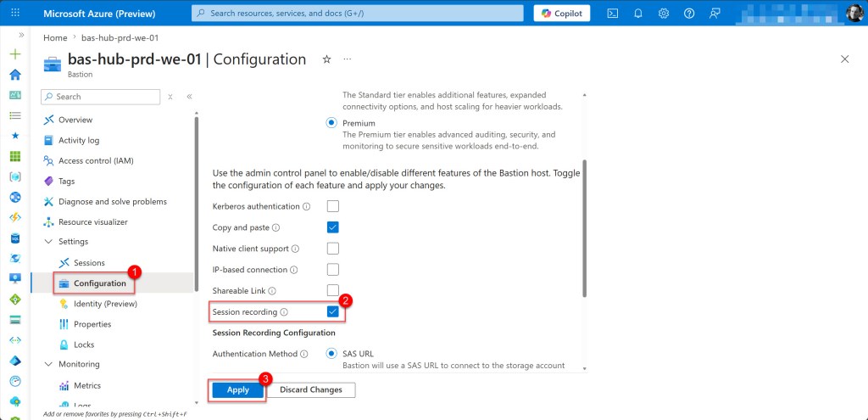Open portal settings gear icon
This screenshot has height=420, width=868.
(x=664, y=14)
